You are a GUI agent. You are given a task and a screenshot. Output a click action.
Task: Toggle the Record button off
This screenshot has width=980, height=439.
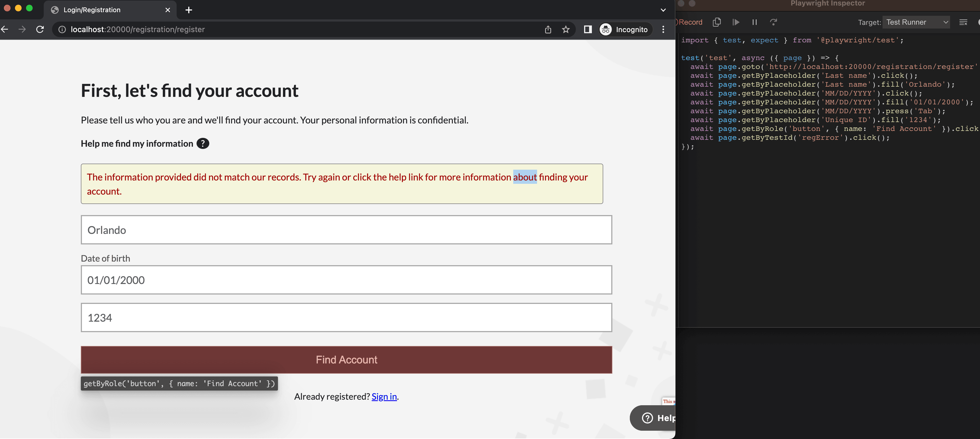tap(690, 22)
